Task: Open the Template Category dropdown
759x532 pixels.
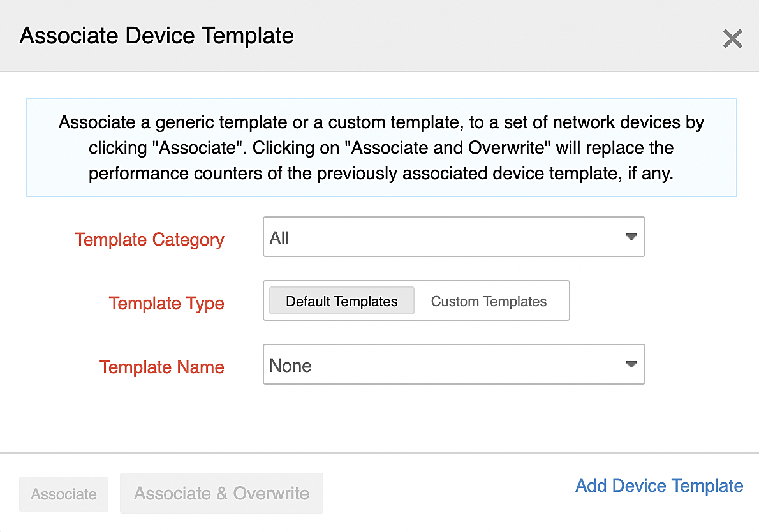Action: (x=453, y=237)
